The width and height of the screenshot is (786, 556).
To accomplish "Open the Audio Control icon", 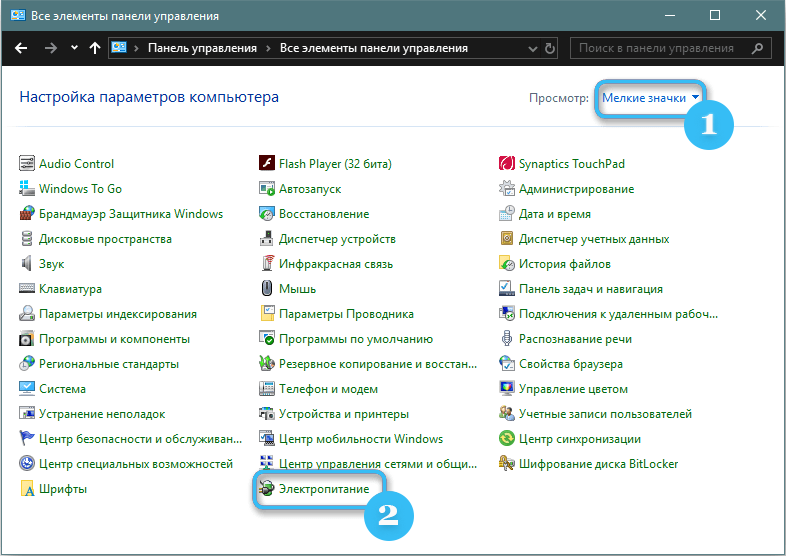I will pos(27,163).
